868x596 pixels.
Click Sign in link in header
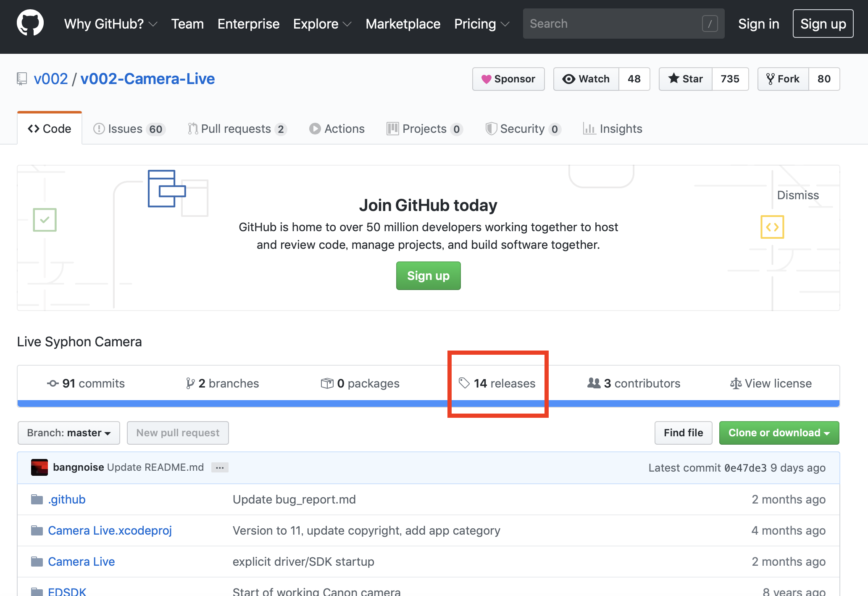click(759, 24)
